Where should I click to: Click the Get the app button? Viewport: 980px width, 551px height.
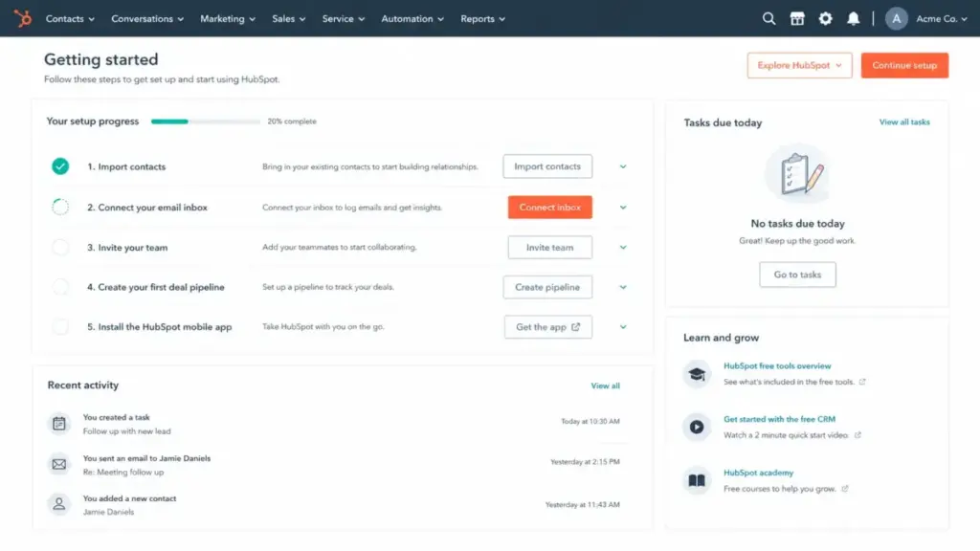(548, 327)
